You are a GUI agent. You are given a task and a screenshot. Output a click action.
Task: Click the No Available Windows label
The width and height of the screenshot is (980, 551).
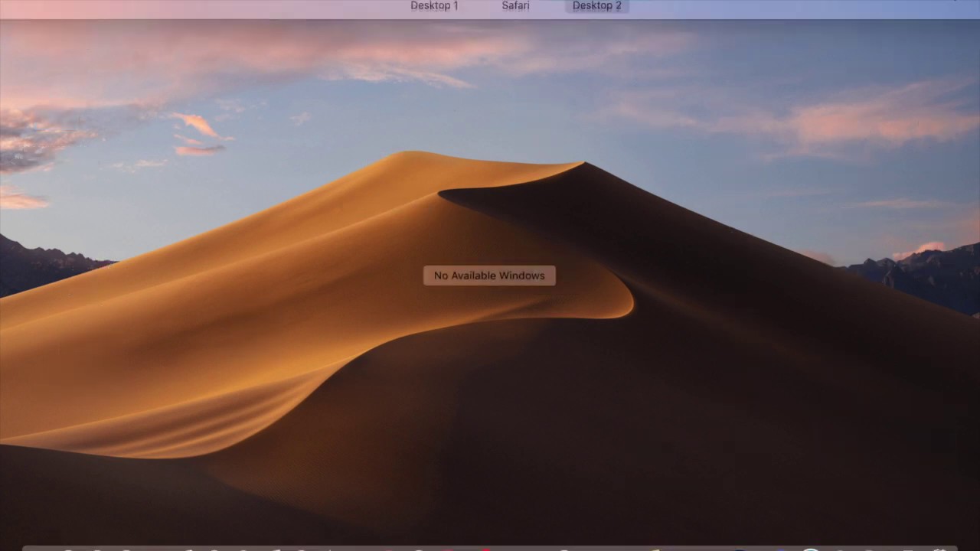coord(489,275)
